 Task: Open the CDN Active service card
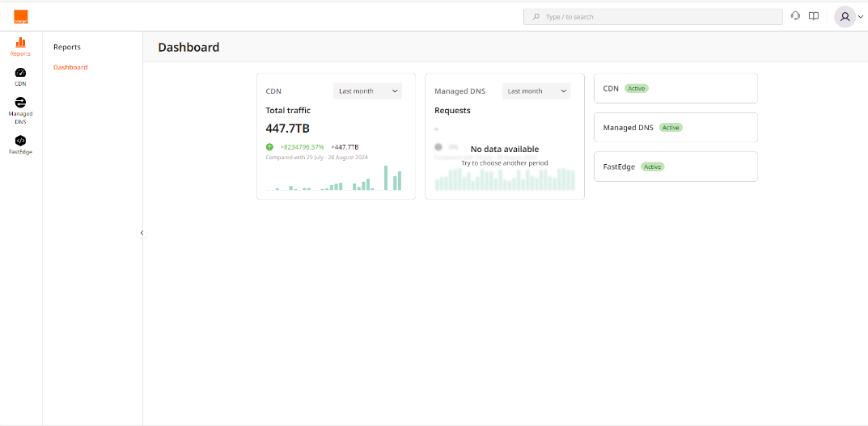pyautogui.click(x=675, y=88)
